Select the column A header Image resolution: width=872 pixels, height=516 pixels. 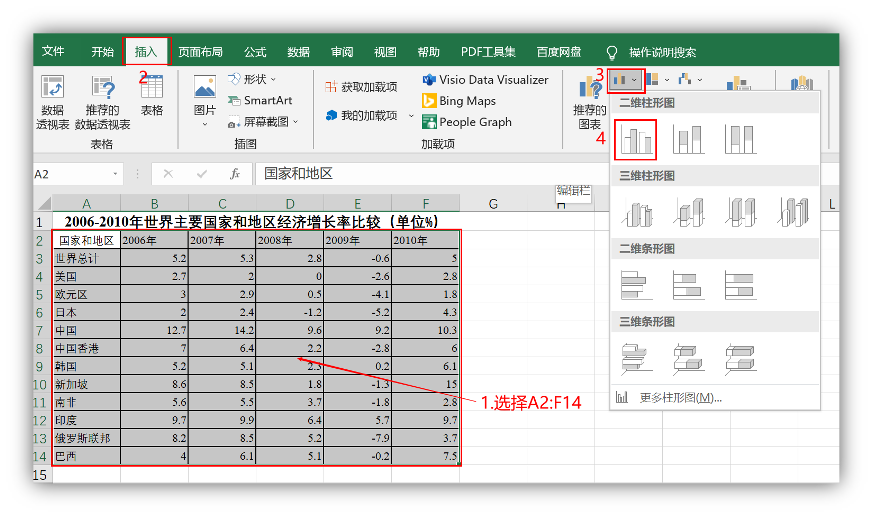click(x=87, y=204)
